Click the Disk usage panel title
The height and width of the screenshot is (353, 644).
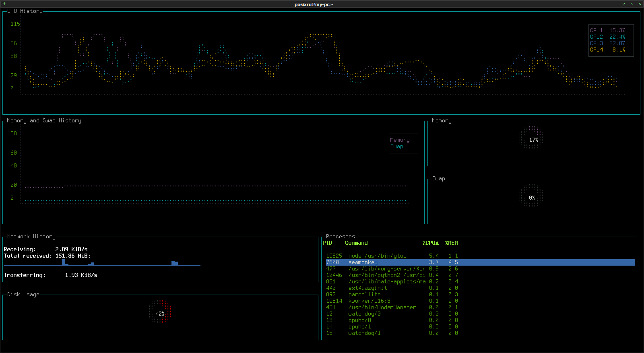23,294
